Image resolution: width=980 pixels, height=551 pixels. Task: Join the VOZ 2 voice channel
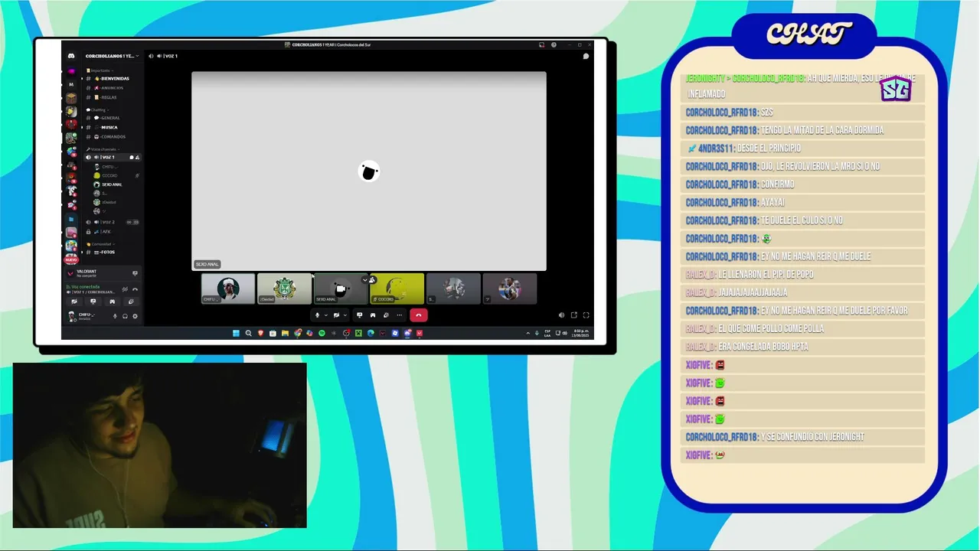tap(113, 222)
